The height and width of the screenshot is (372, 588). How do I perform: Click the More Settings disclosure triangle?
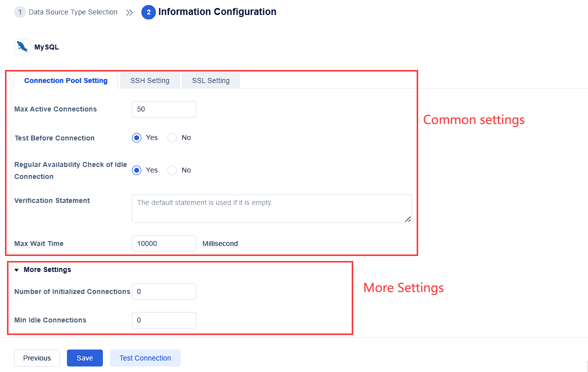[17, 269]
